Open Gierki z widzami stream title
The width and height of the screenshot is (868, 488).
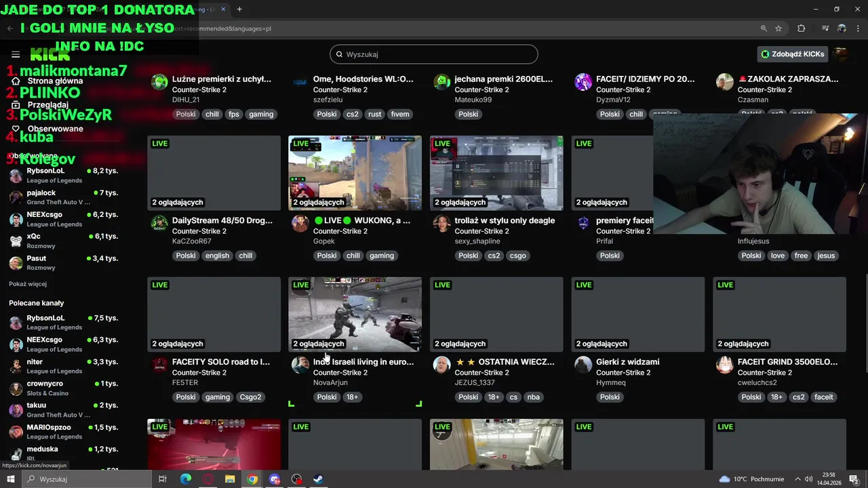[628, 362]
